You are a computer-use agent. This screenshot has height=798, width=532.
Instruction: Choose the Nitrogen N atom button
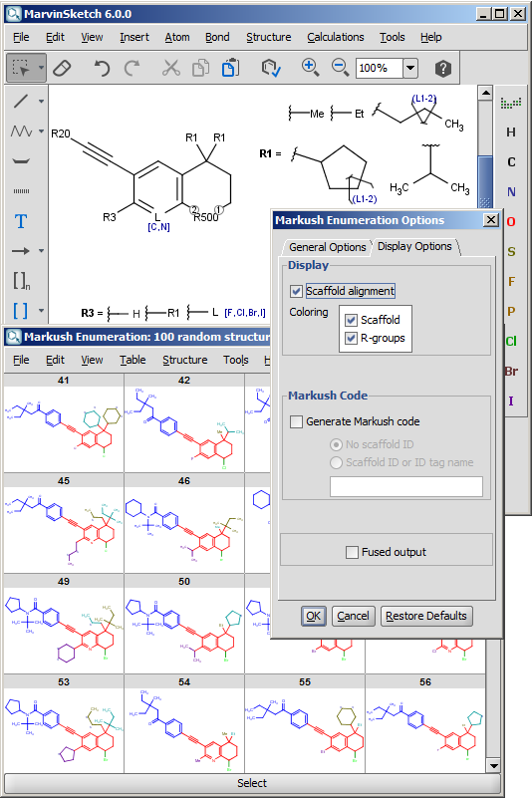[x=511, y=192]
